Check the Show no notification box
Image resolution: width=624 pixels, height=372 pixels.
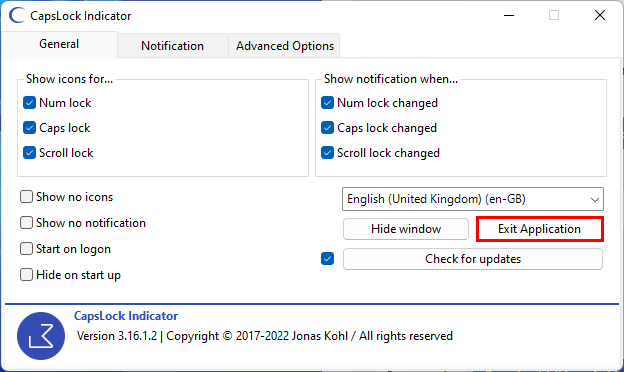click(x=26, y=223)
